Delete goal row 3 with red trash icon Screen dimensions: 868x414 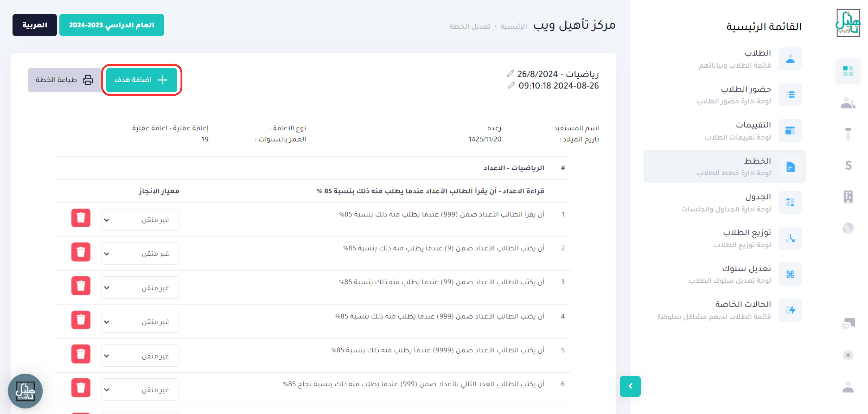pos(81,286)
